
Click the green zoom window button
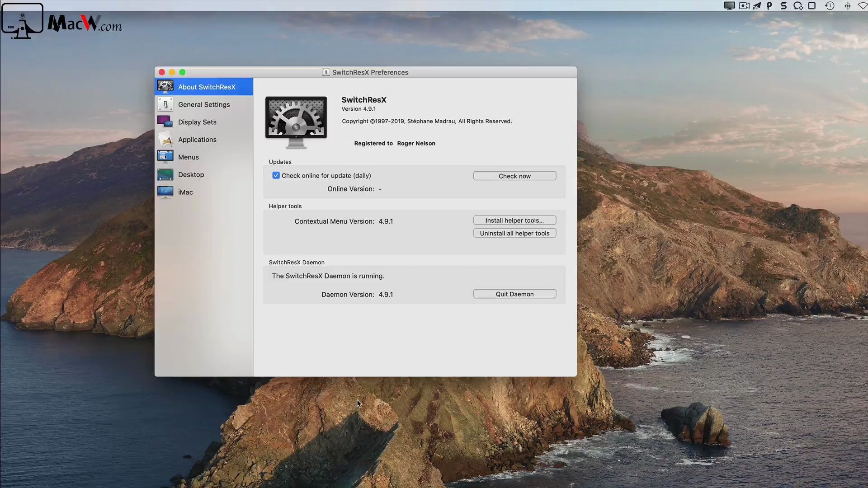point(182,72)
